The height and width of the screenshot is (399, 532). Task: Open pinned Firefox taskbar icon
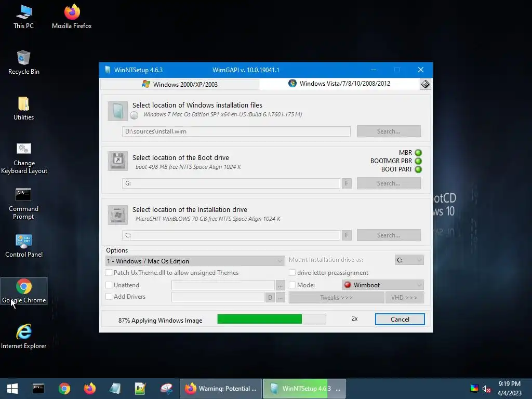tap(89, 389)
